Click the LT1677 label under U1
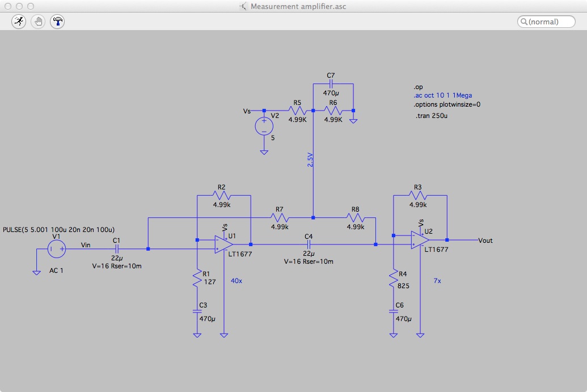Viewport: 587px width, 392px height. coord(240,254)
